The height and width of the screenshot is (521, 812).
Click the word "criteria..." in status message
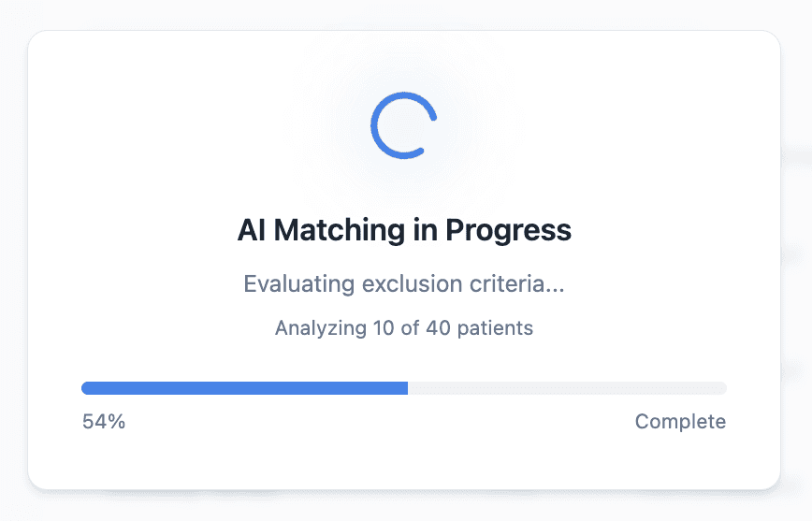[x=516, y=283]
